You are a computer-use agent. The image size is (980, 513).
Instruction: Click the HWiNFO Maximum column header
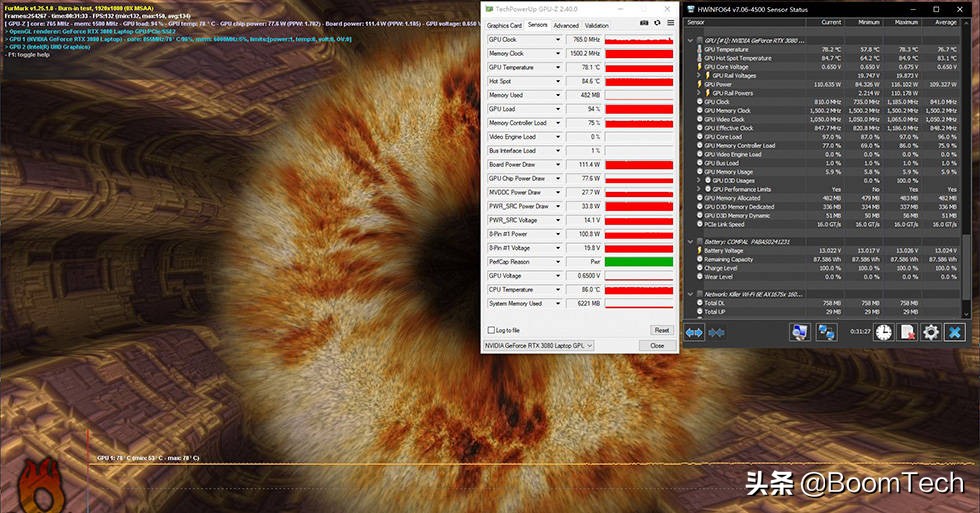[908, 21]
